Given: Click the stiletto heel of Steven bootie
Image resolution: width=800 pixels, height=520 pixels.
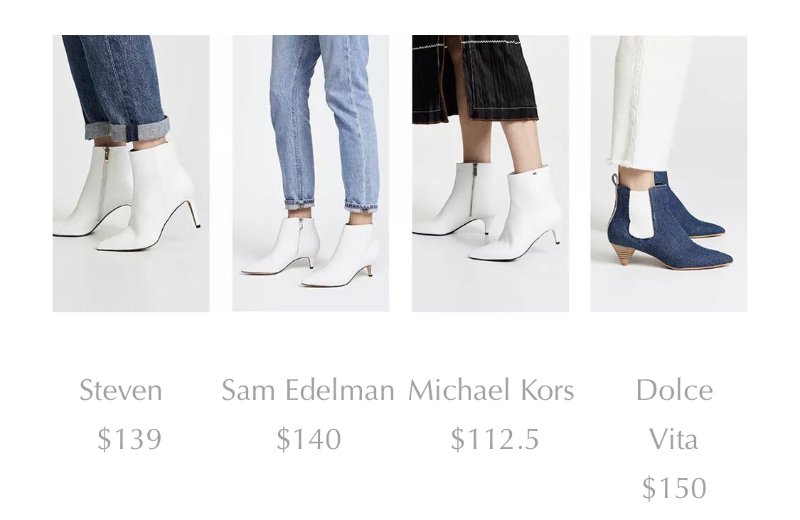Looking at the screenshot, I should (193, 213).
